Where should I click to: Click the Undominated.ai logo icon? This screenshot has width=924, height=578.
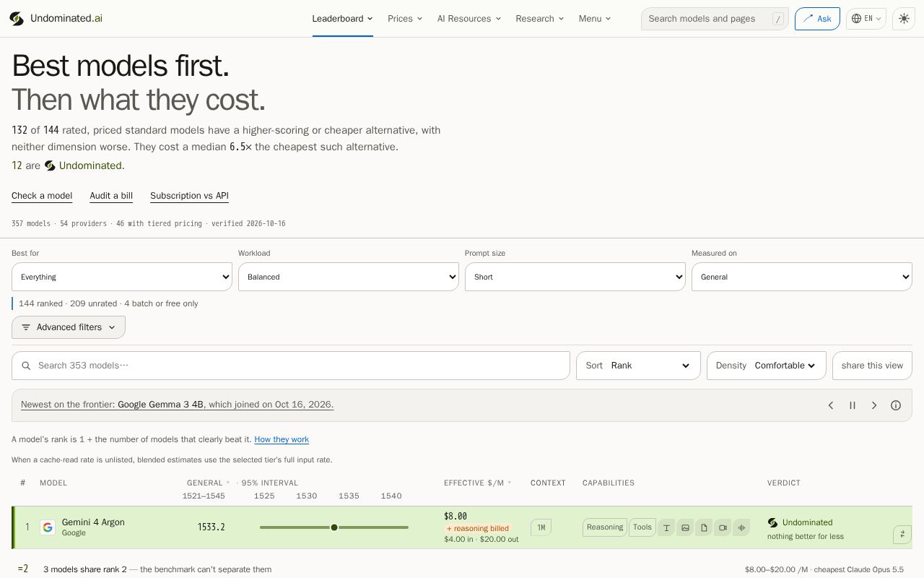tap(17, 19)
